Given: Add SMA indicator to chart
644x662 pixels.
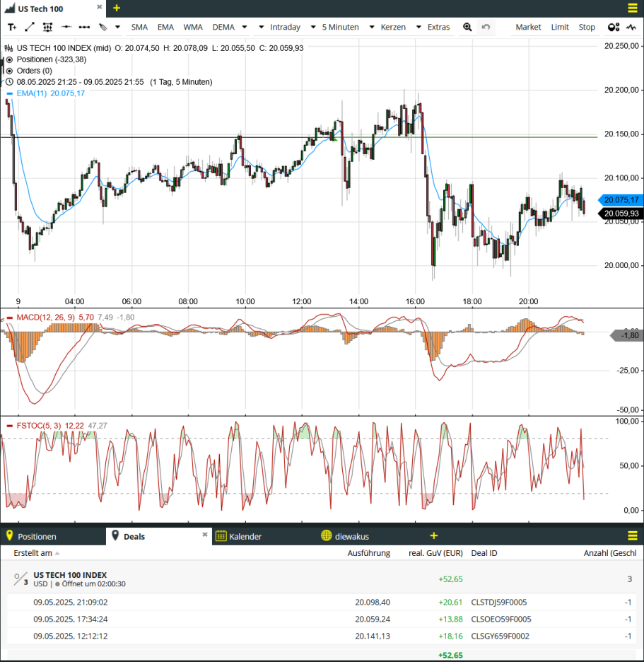Looking at the screenshot, I should pos(139,27).
